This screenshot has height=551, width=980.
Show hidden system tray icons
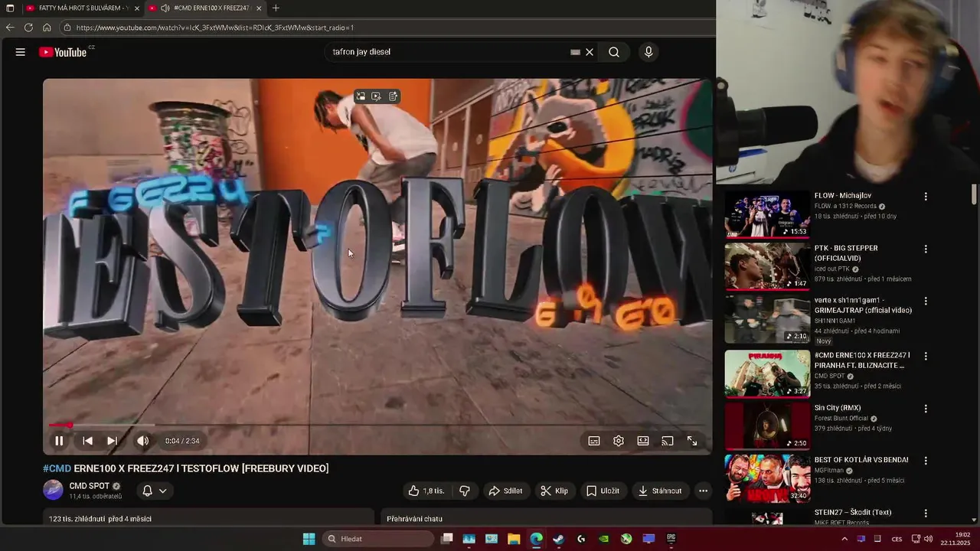click(x=844, y=539)
